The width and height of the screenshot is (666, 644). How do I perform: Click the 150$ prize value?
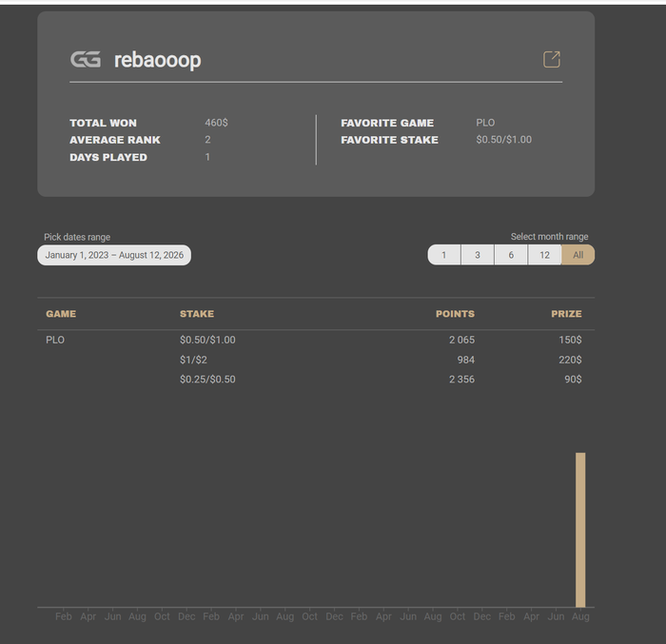click(x=570, y=340)
